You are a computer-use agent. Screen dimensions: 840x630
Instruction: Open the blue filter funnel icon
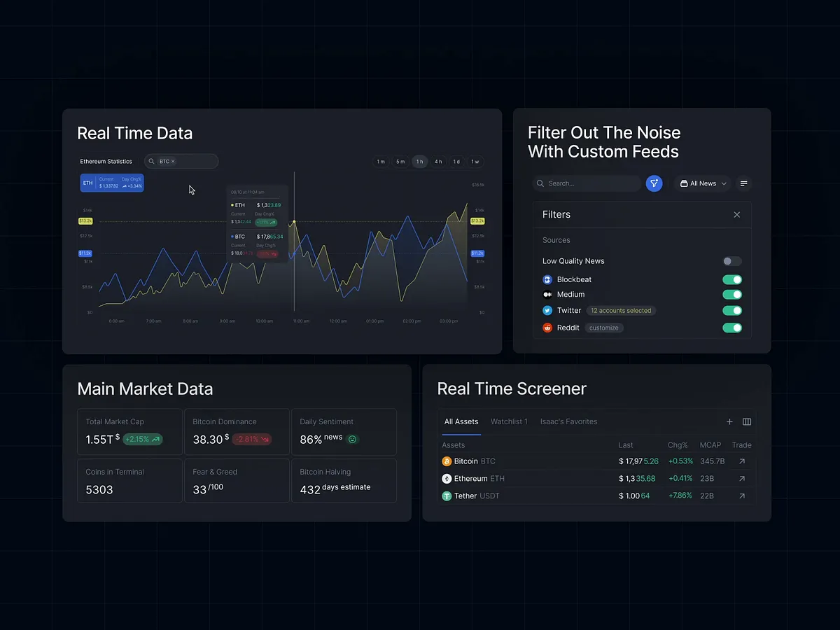tap(654, 183)
